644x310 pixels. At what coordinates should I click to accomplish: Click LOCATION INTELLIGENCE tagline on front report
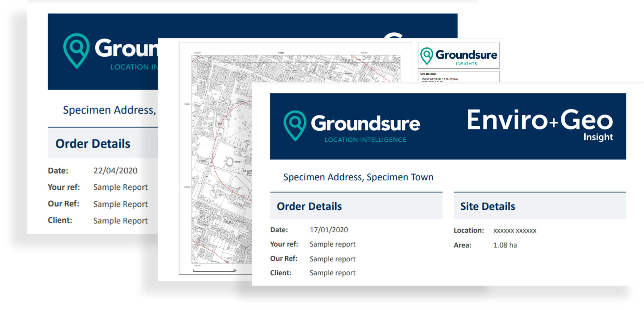[x=365, y=140]
